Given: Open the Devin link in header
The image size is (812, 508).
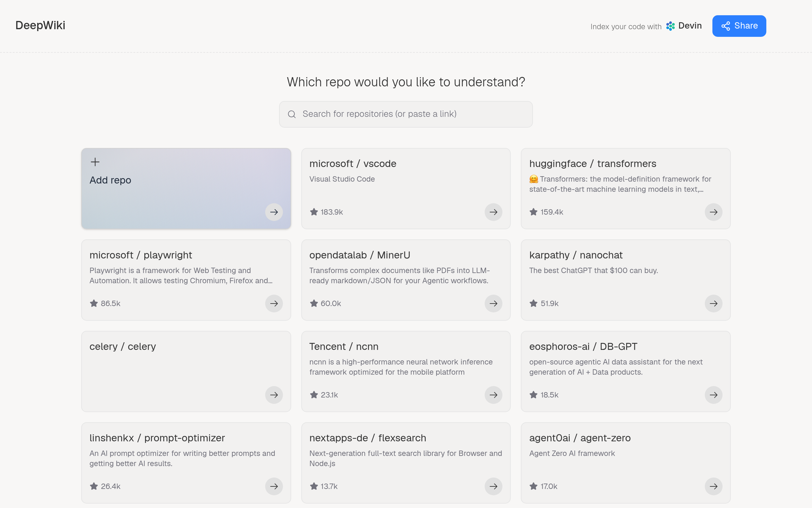Looking at the screenshot, I should point(684,26).
